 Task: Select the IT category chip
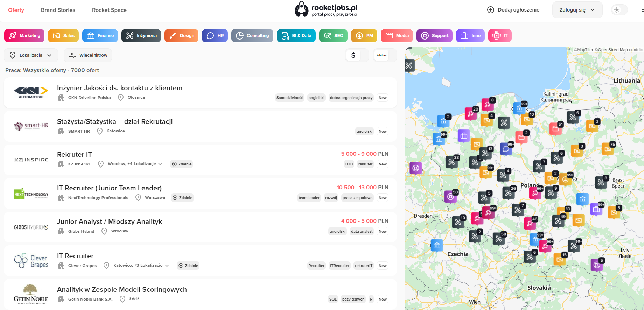tap(500, 36)
